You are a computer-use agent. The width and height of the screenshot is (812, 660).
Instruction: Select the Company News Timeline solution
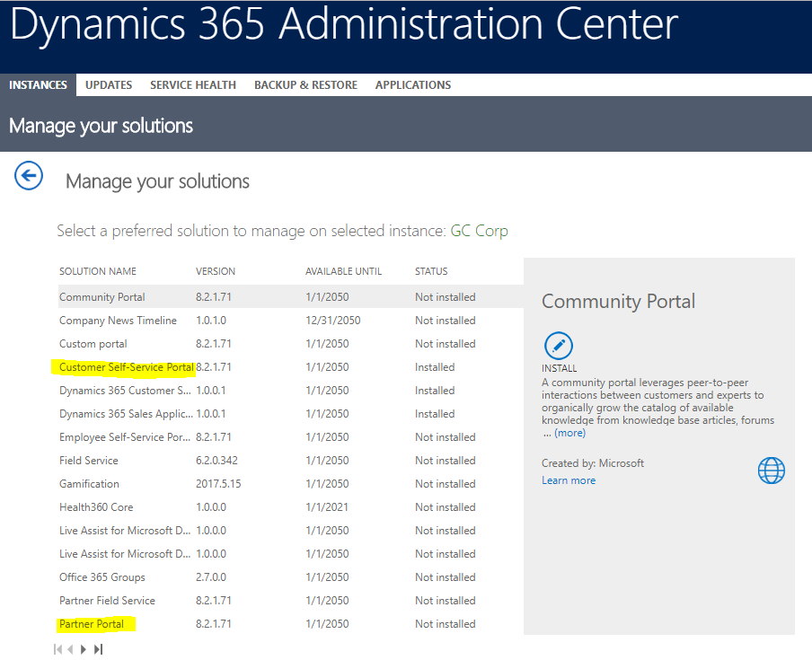[x=118, y=321]
